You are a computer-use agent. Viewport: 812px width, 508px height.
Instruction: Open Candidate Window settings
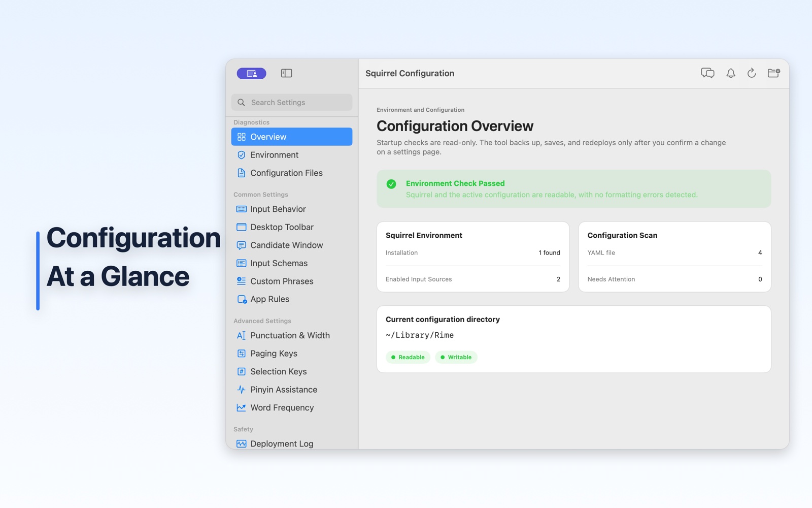(292, 245)
